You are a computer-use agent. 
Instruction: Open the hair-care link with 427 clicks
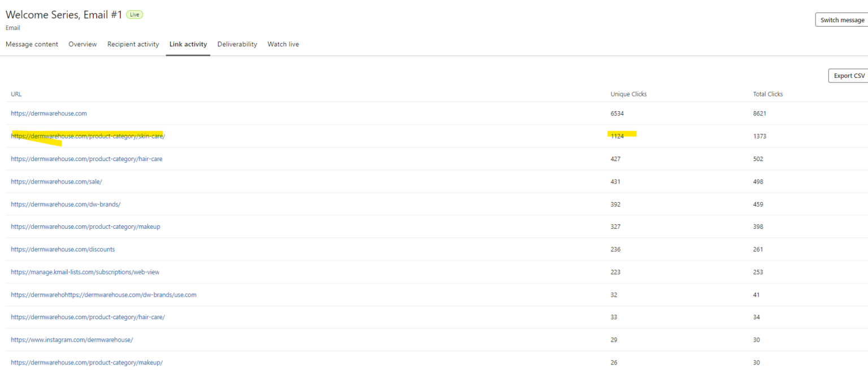(86, 159)
